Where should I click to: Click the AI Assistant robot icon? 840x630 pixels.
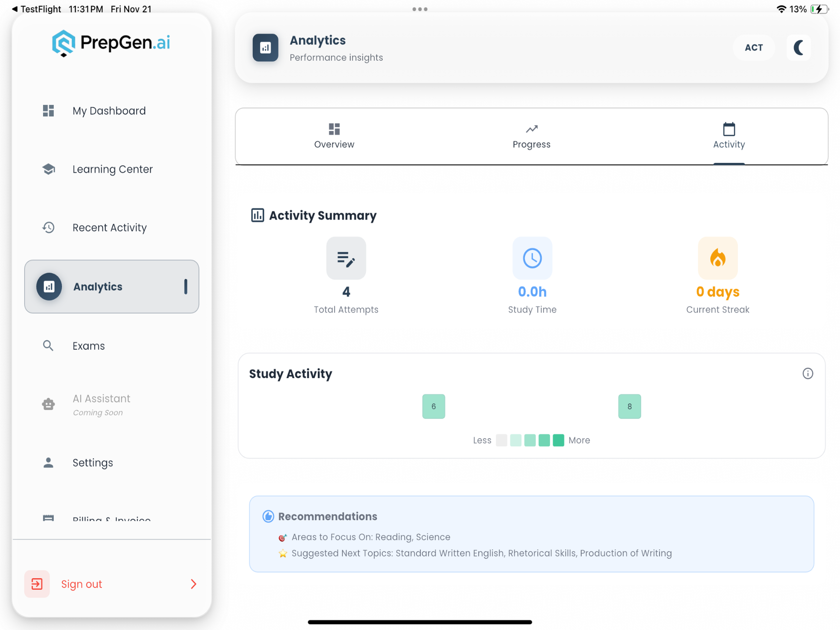pyautogui.click(x=48, y=404)
